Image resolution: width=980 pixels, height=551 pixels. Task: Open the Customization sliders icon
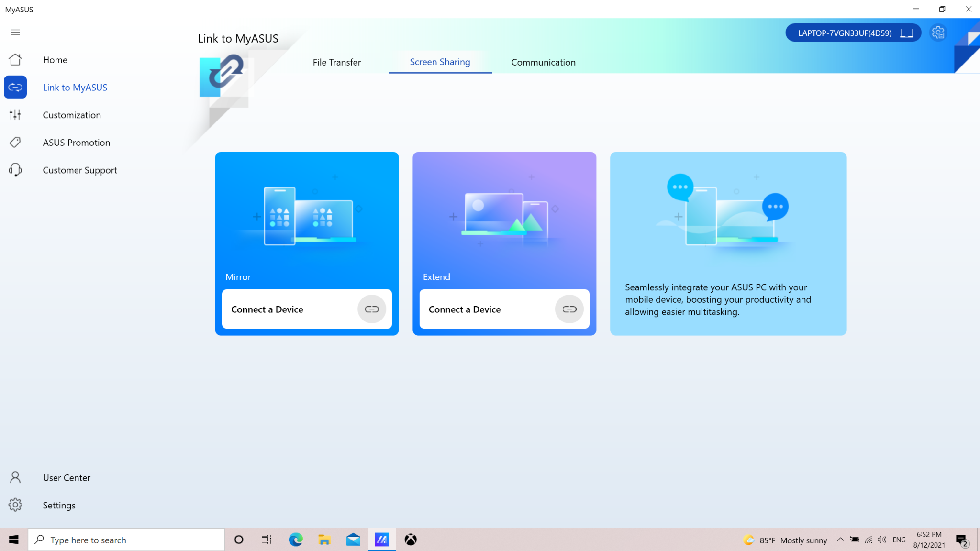coord(15,115)
